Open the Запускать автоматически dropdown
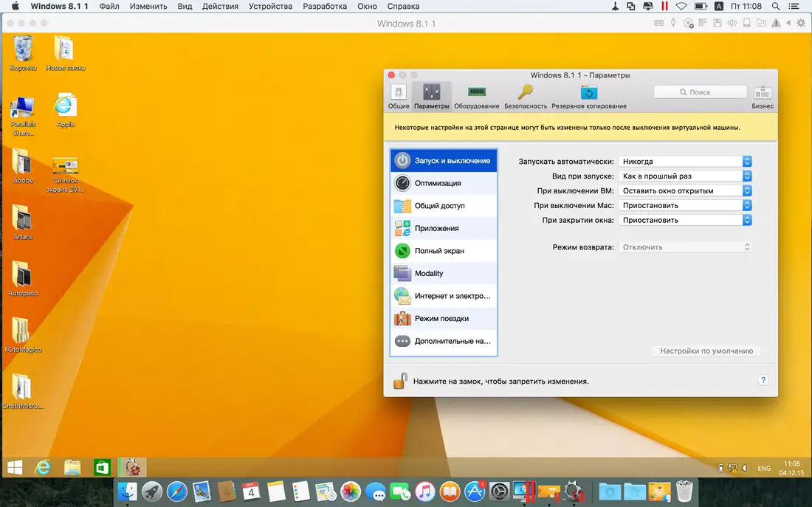Viewport: 812px width, 507px height. tap(683, 161)
